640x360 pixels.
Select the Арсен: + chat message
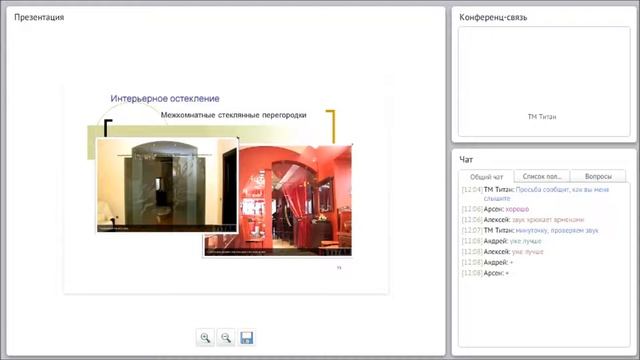point(485,273)
